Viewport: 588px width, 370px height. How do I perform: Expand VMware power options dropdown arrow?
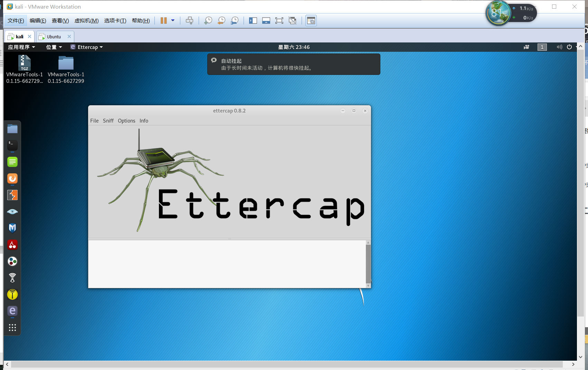(x=173, y=20)
